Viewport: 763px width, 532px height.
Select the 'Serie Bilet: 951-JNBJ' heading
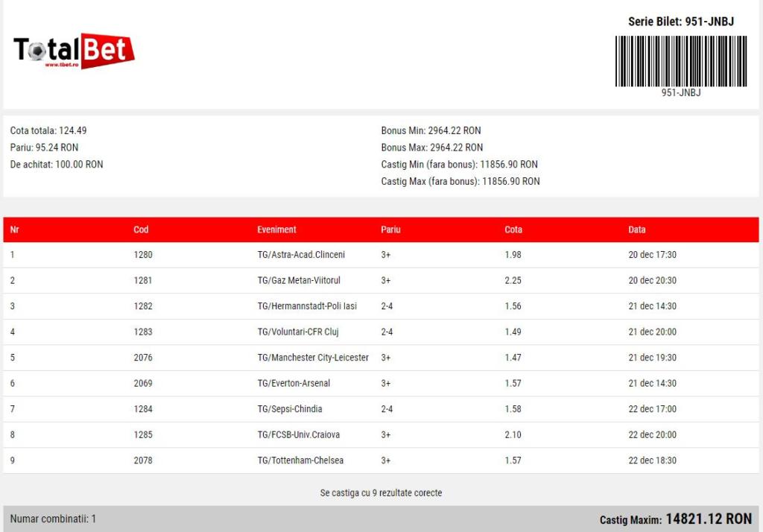[x=681, y=22]
